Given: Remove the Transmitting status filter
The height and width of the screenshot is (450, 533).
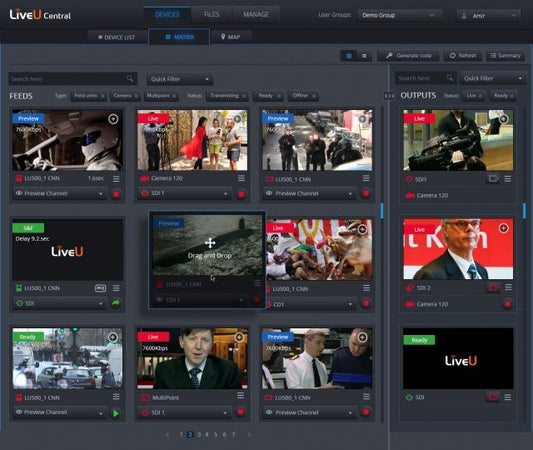Looking at the screenshot, I should (244, 96).
